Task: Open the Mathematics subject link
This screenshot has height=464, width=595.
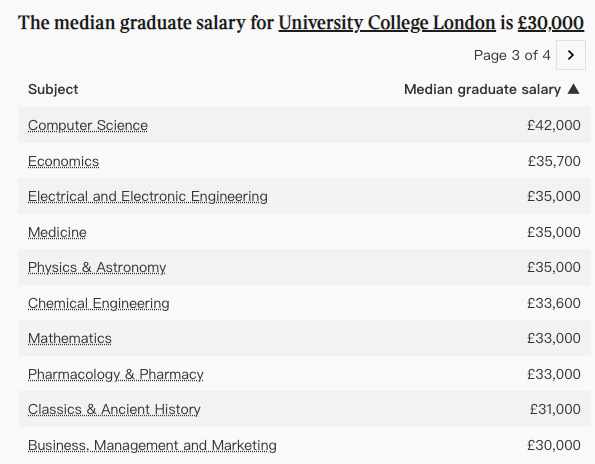Action: (x=70, y=338)
